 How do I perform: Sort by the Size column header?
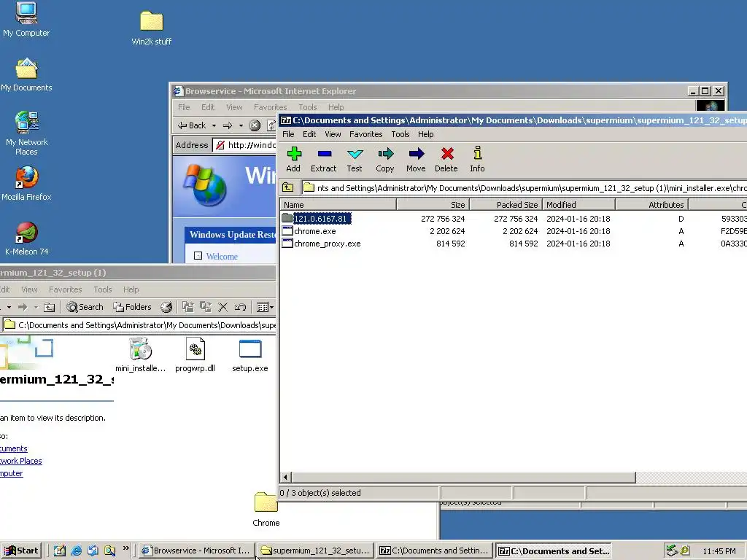pos(433,205)
